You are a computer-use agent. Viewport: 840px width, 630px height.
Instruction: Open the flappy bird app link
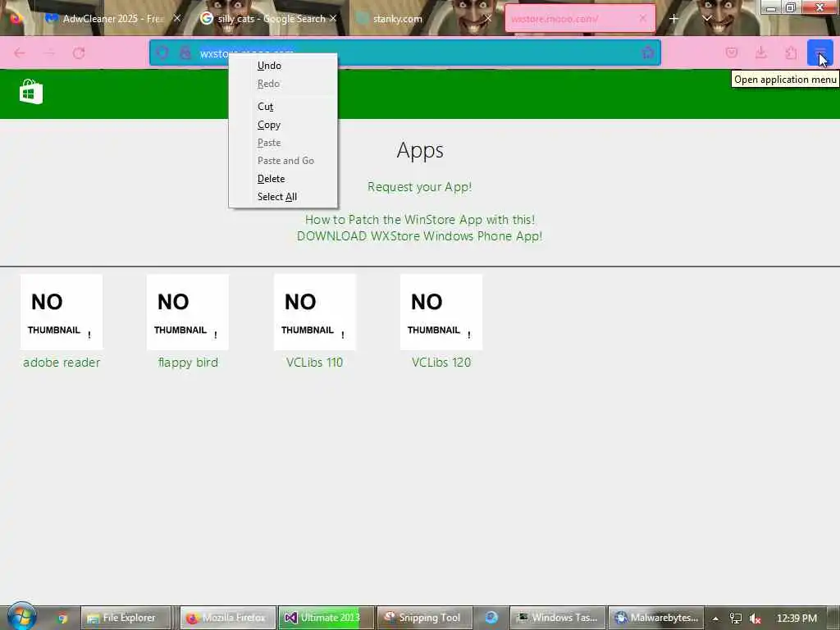pos(188,363)
